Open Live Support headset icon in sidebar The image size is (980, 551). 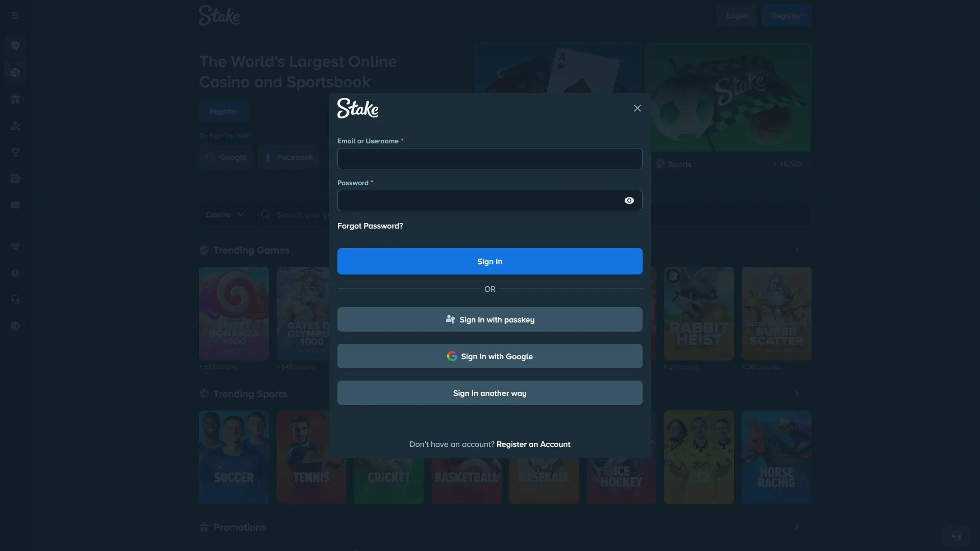point(15,299)
